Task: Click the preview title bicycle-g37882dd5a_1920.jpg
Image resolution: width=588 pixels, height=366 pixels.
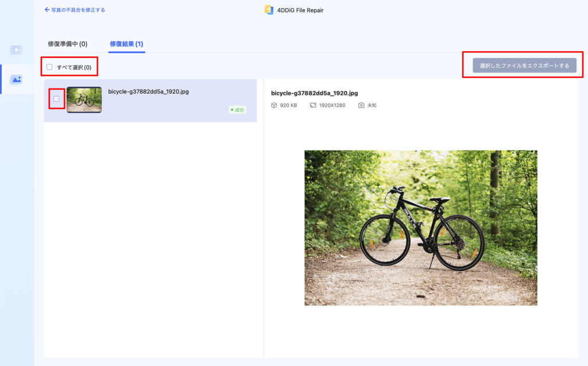Action: point(314,93)
